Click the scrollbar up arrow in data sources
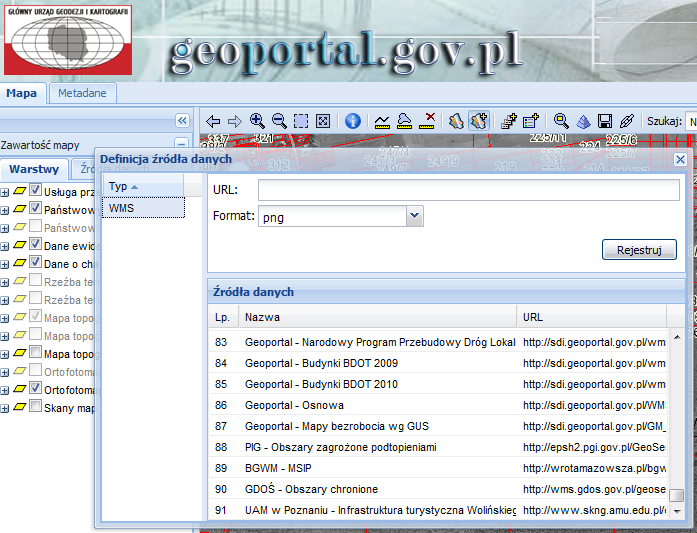This screenshot has height=533, width=697. click(677, 337)
